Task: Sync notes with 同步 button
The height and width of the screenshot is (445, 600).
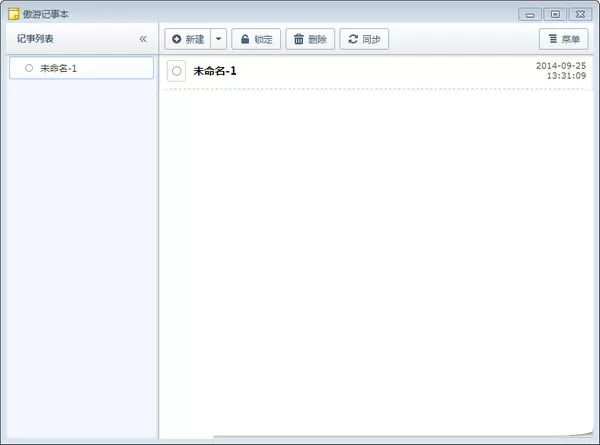Action: 364,39
